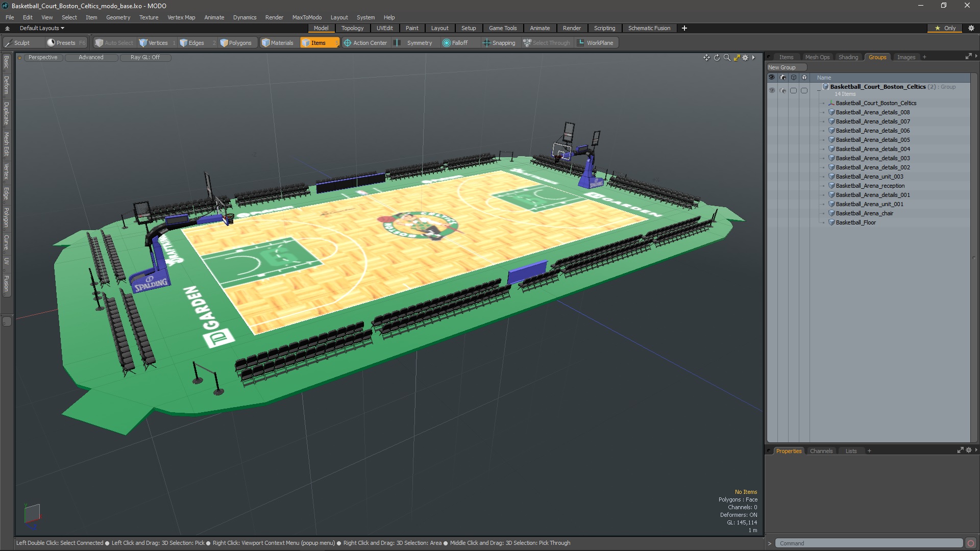This screenshot has width=980, height=551.
Task: Select Basketball_Arena_unit_003 item
Action: pyautogui.click(x=869, y=177)
